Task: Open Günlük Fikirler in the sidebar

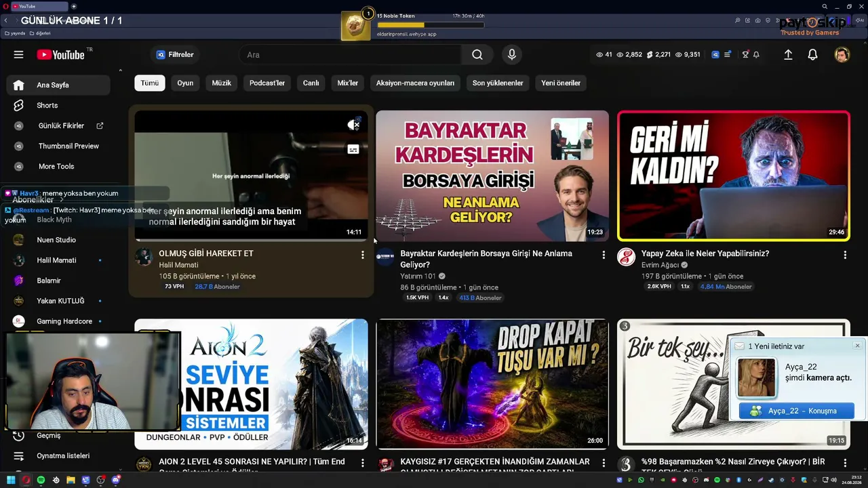Action: pyautogui.click(x=58, y=125)
